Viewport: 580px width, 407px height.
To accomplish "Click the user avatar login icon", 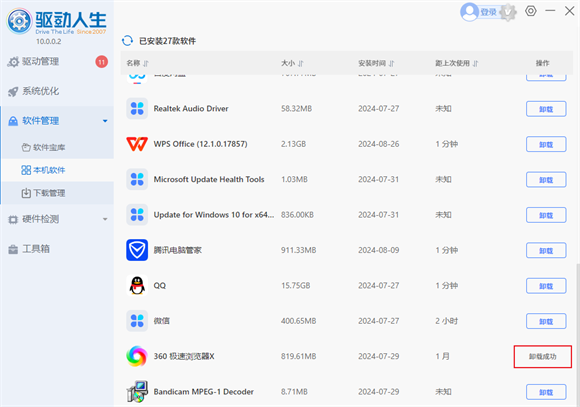I will 469,12.
